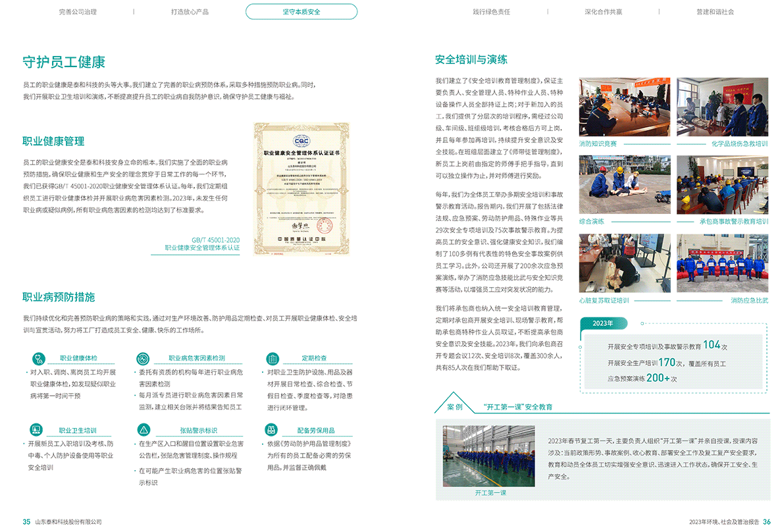The image size is (784, 532).
Task: Click the clipboard icon for 定期检查
Action: [273, 359]
